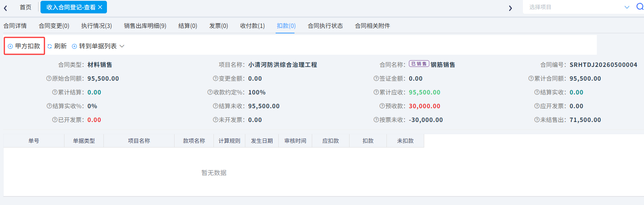644x205 pixels.
Task: Click the 审核时间 column header
Action: point(295,141)
